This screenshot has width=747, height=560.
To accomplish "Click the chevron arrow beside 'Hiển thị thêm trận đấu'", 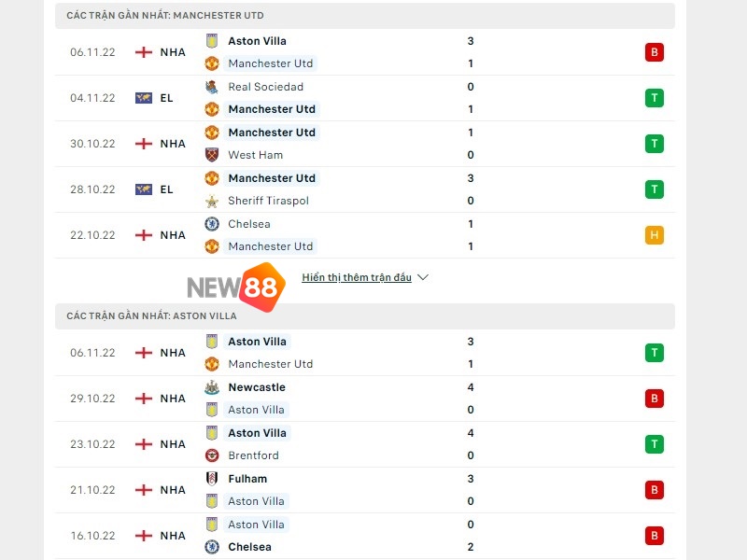I will pos(422,277).
